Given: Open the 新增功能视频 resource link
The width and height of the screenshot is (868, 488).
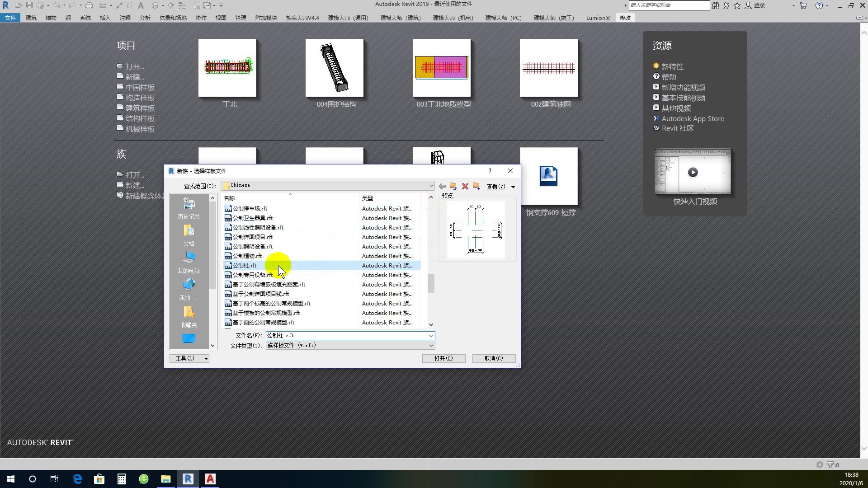Looking at the screenshot, I should tap(683, 87).
